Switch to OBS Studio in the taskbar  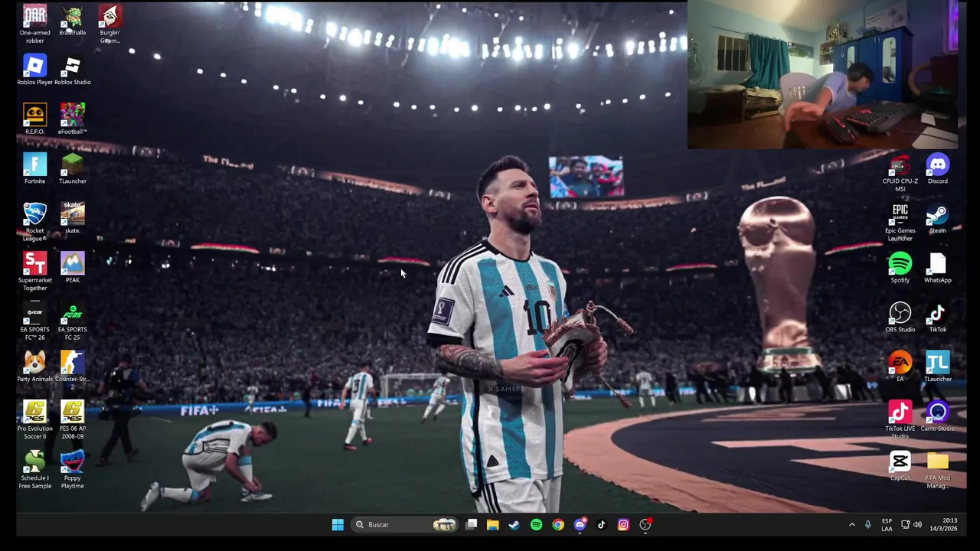[x=645, y=524]
